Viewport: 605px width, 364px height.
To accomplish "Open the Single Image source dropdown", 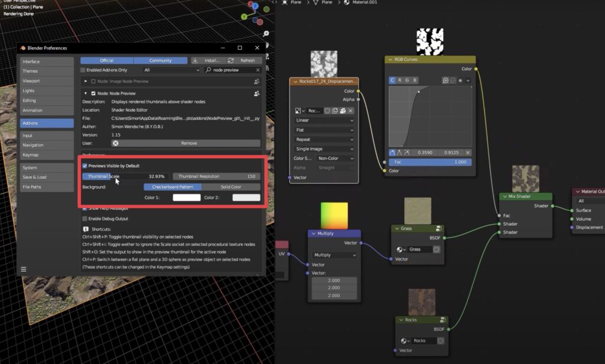I will click(x=324, y=149).
